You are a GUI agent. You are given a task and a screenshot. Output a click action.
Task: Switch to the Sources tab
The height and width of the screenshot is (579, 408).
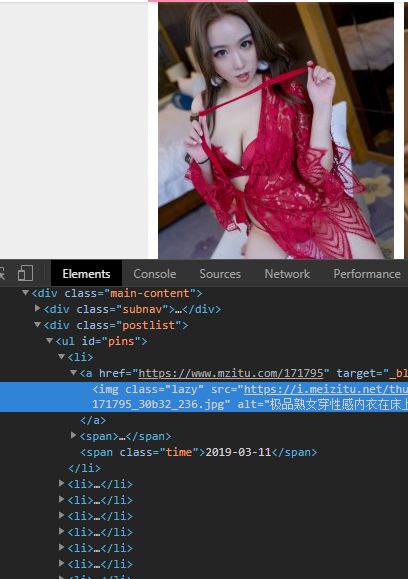pos(220,274)
